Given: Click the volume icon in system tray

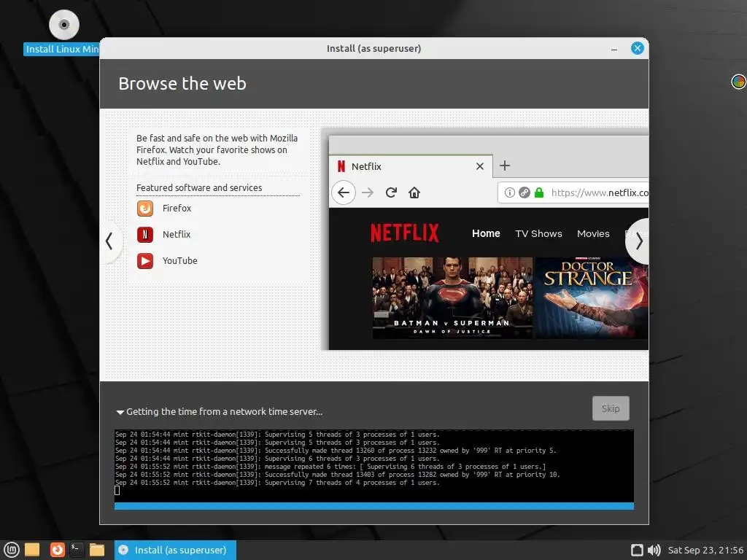Looking at the screenshot, I should [654, 550].
